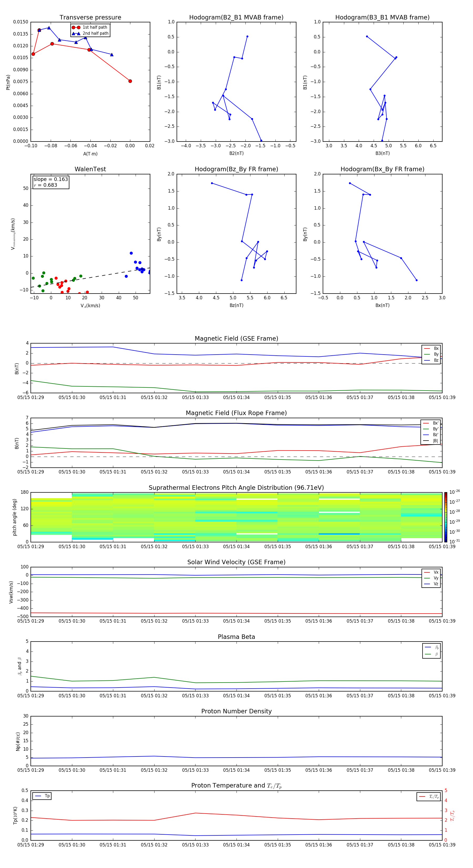
Task: Click the 'Np(#/cc)' axis label
Action: coord(18,741)
